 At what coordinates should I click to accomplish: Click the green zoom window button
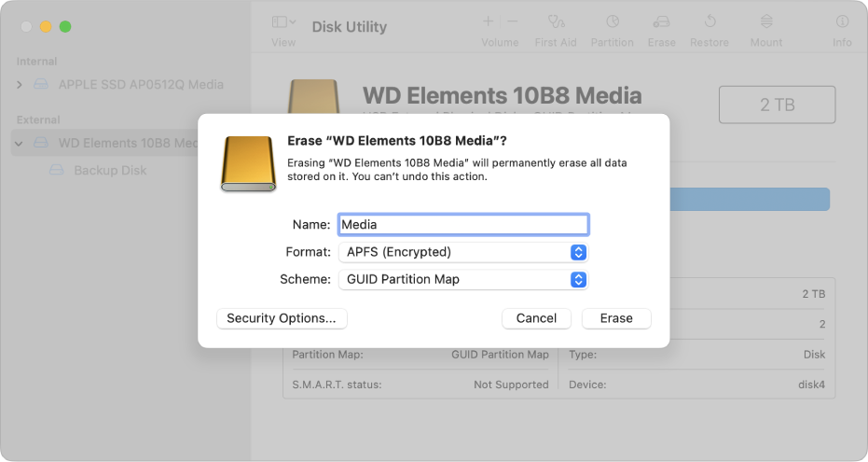click(x=65, y=26)
